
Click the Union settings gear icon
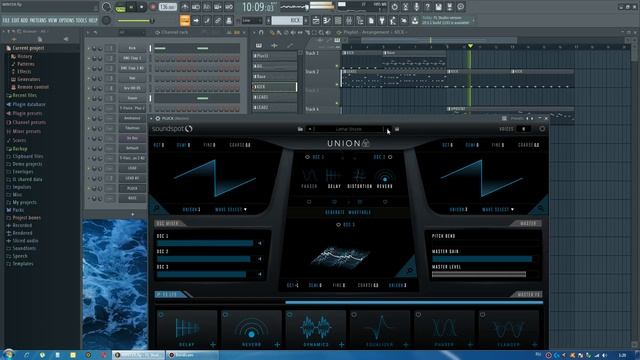542,129
